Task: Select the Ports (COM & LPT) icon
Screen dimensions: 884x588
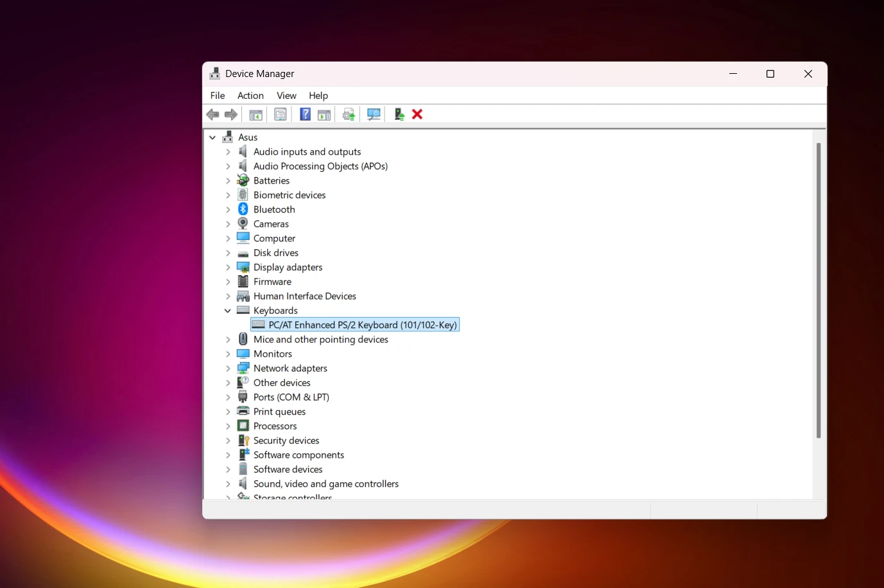Action: 243,397
